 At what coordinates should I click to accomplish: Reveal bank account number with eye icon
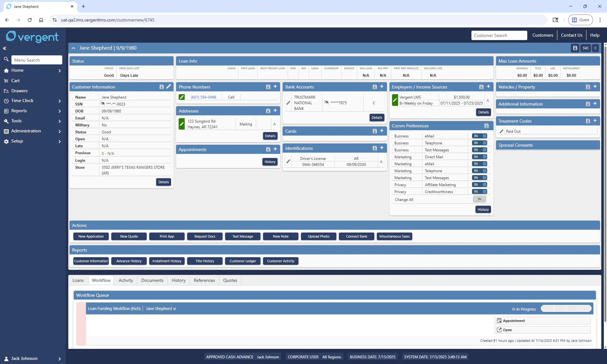[x=327, y=102]
